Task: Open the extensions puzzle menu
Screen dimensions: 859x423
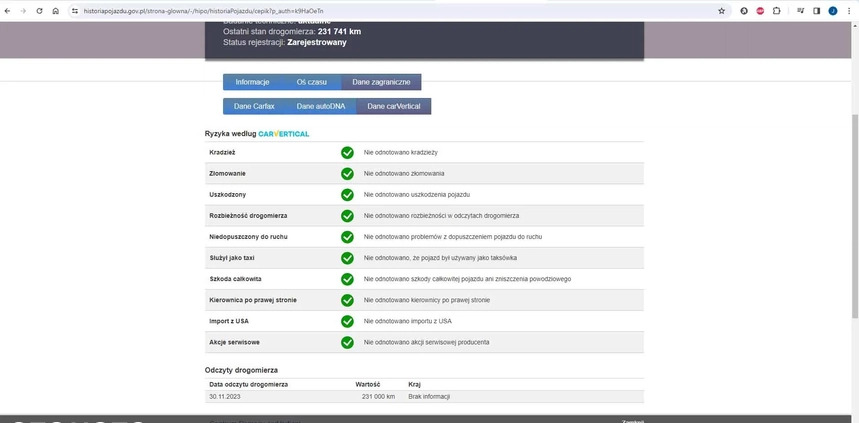Action: click(x=776, y=11)
